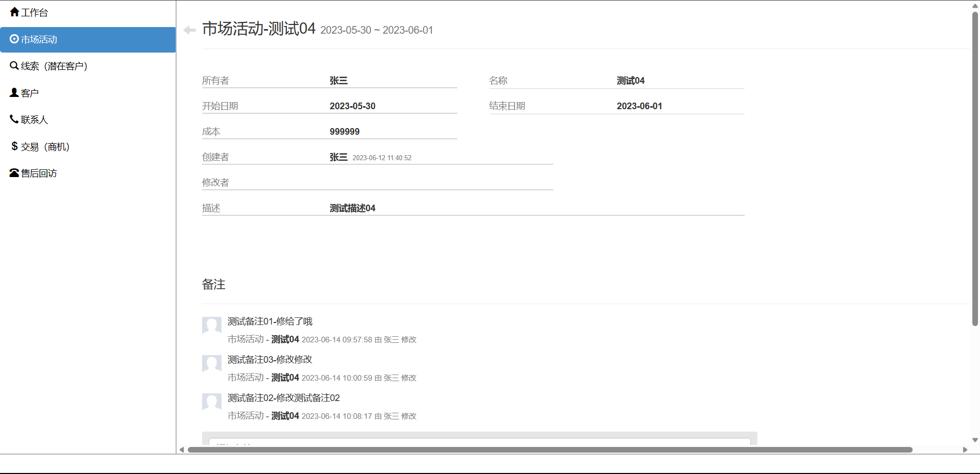Click 所有者 field label

215,81
